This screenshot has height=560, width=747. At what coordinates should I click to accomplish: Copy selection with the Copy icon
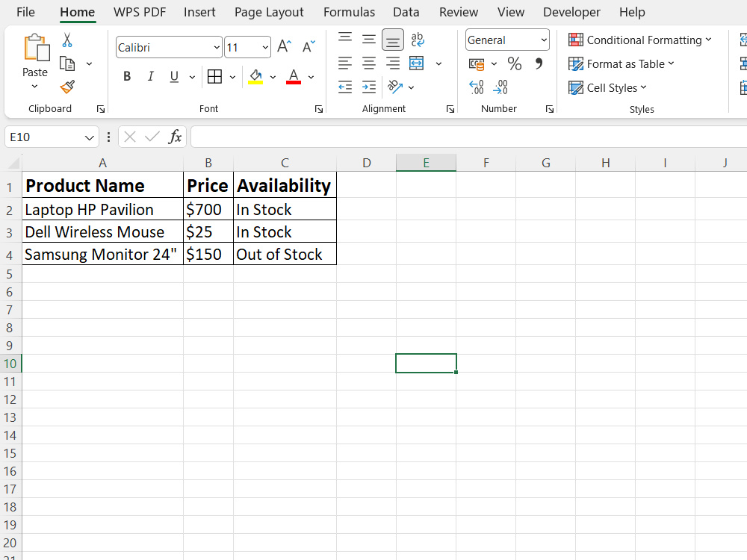point(67,63)
